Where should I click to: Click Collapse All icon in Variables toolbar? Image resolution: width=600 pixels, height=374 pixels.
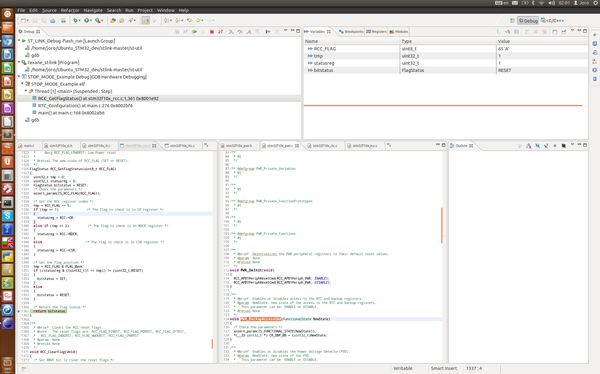tap(517, 32)
